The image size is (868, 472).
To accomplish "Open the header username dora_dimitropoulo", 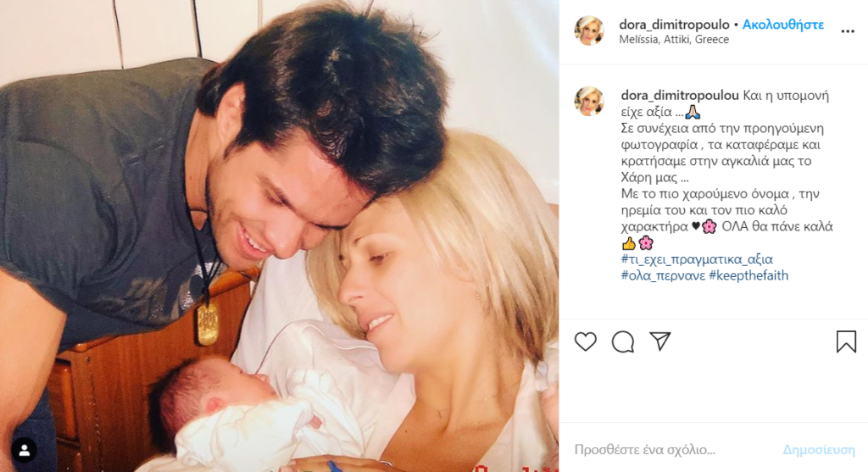I will [x=674, y=25].
